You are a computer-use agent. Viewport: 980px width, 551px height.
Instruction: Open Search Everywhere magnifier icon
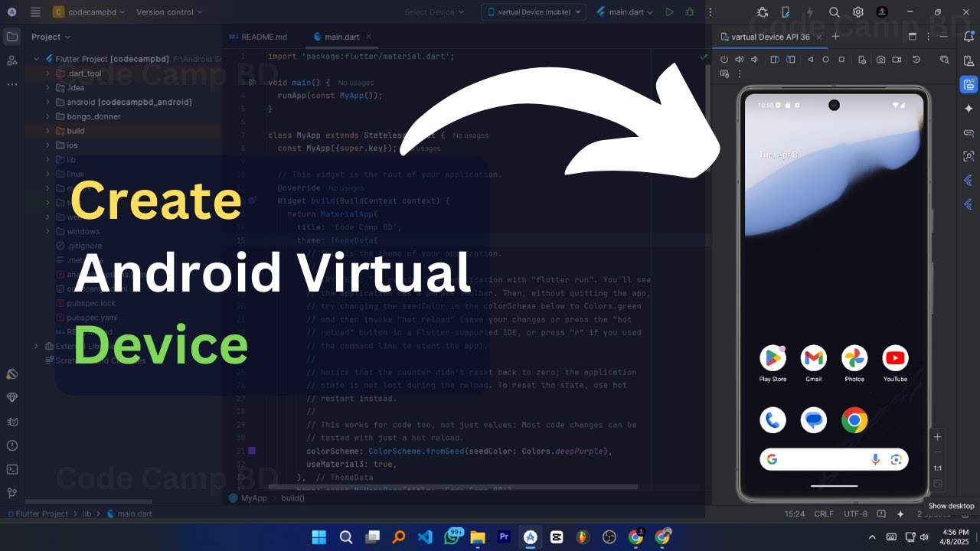(x=834, y=12)
